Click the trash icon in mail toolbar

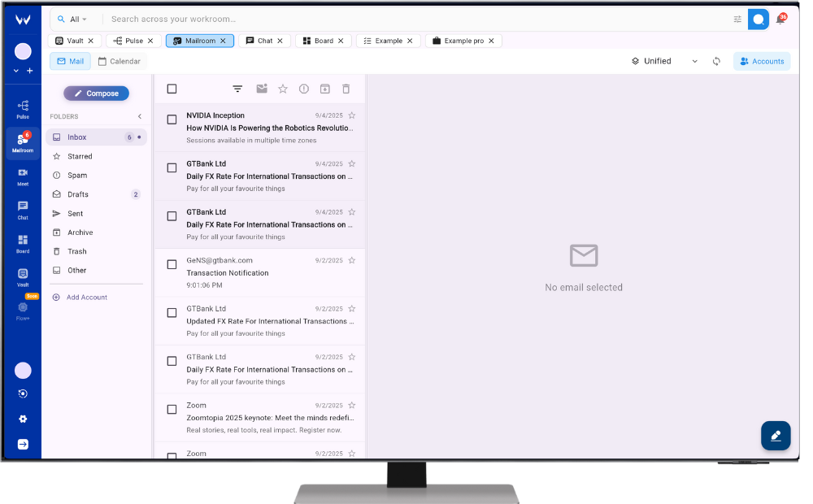pos(346,89)
